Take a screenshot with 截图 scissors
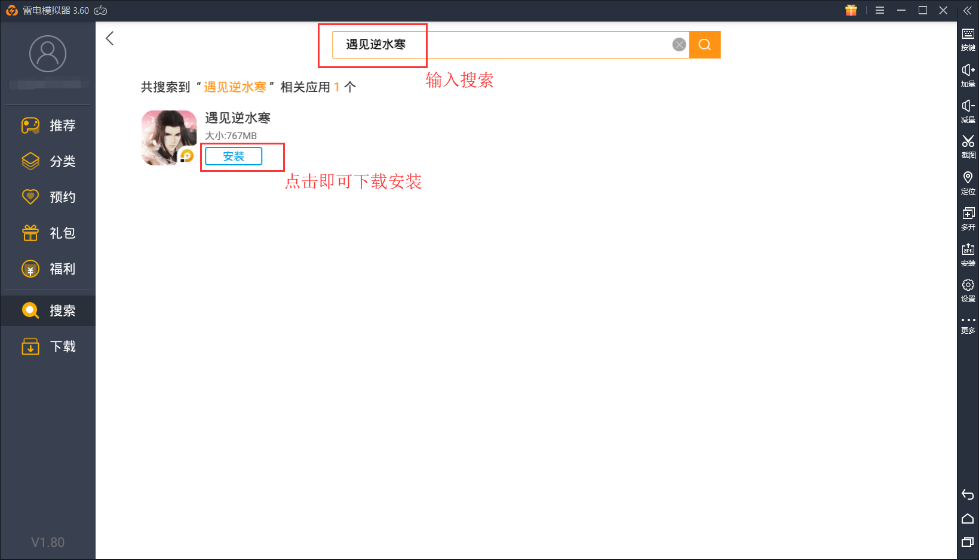Screen dimensions: 979x560 pos(968,146)
